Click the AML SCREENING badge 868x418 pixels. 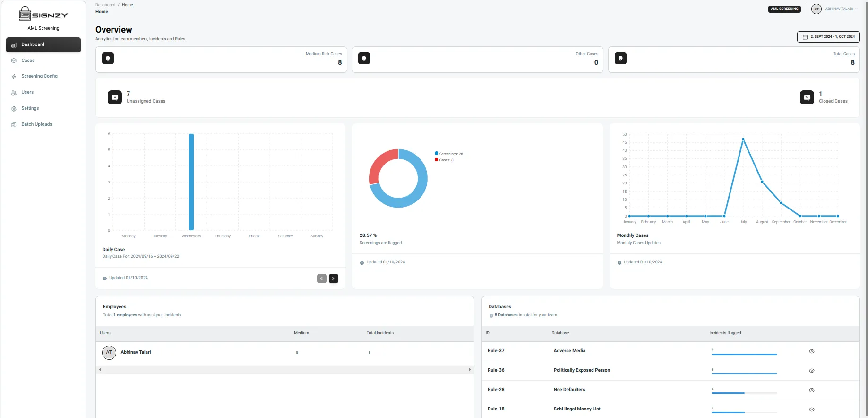pyautogui.click(x=784, y=9)
